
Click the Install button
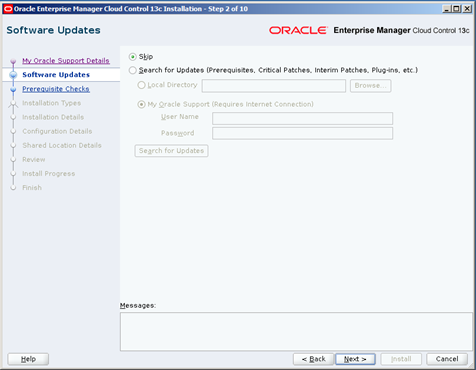click(x=401, y=359)
